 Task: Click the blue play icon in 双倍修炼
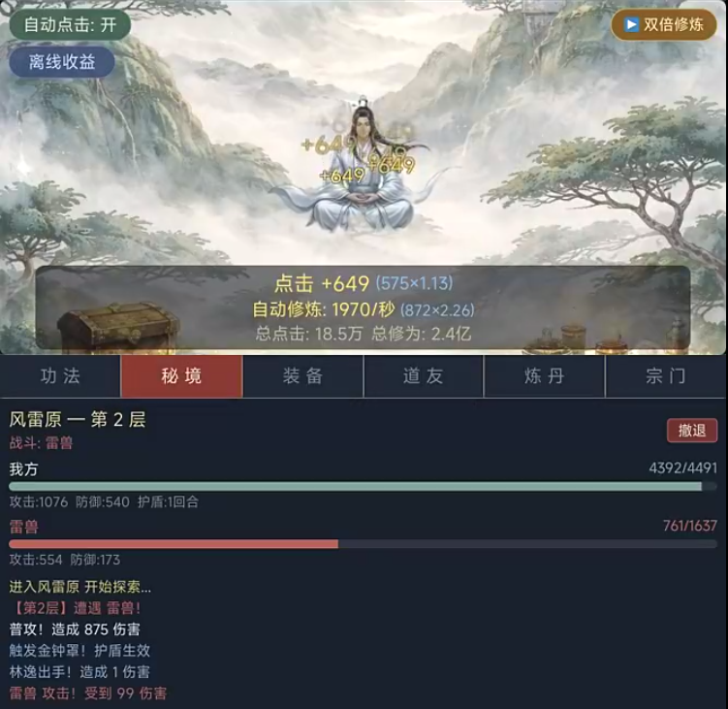[631, 24]
